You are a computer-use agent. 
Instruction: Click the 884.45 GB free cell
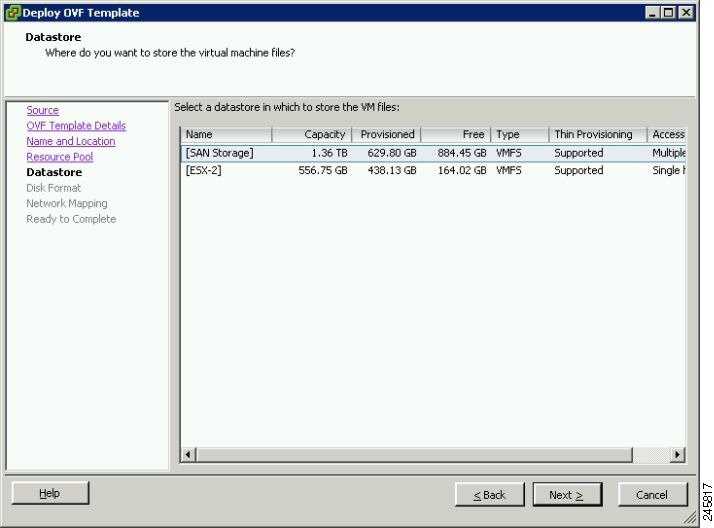(462, 153)
